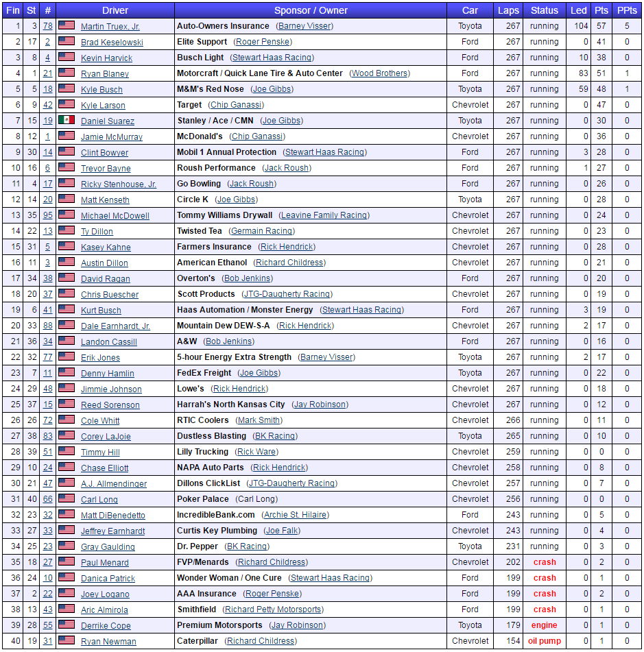Select the 'crash' status in Paul Menard's row

[x=545, y=562]
